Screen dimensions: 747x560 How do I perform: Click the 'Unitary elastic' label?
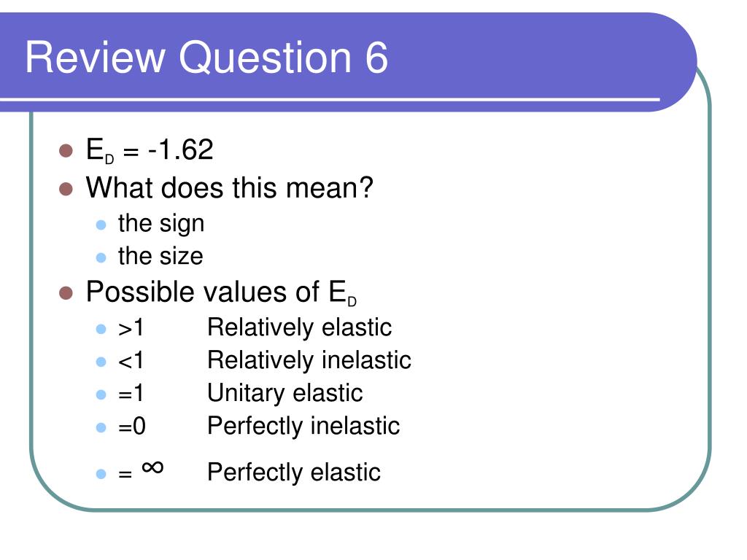[285, 393]
